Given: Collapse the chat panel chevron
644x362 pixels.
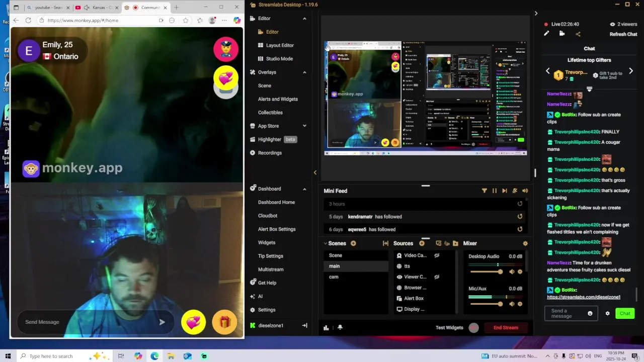Looking at the screenshot, I should click(536, 14).
